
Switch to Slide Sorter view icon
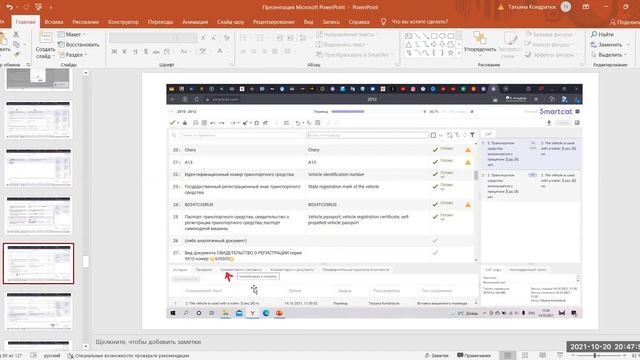[525, 356]
